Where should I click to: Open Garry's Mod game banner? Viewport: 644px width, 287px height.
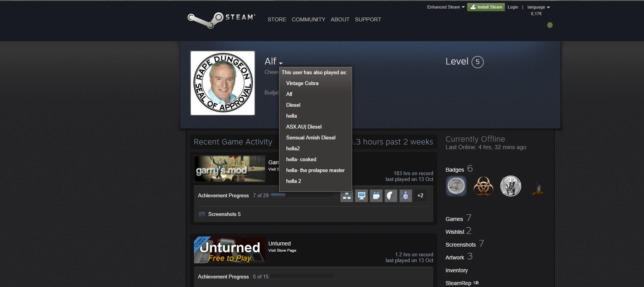click(230, 169)
